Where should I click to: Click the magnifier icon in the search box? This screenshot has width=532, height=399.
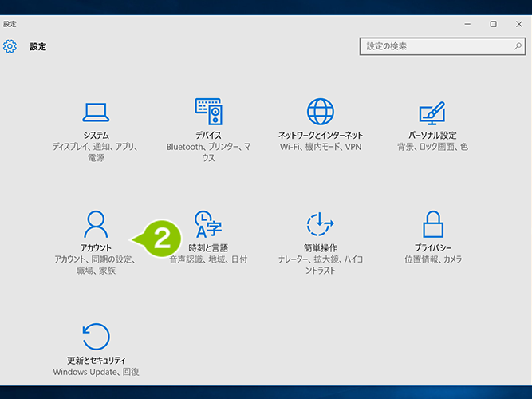(518, 46)
